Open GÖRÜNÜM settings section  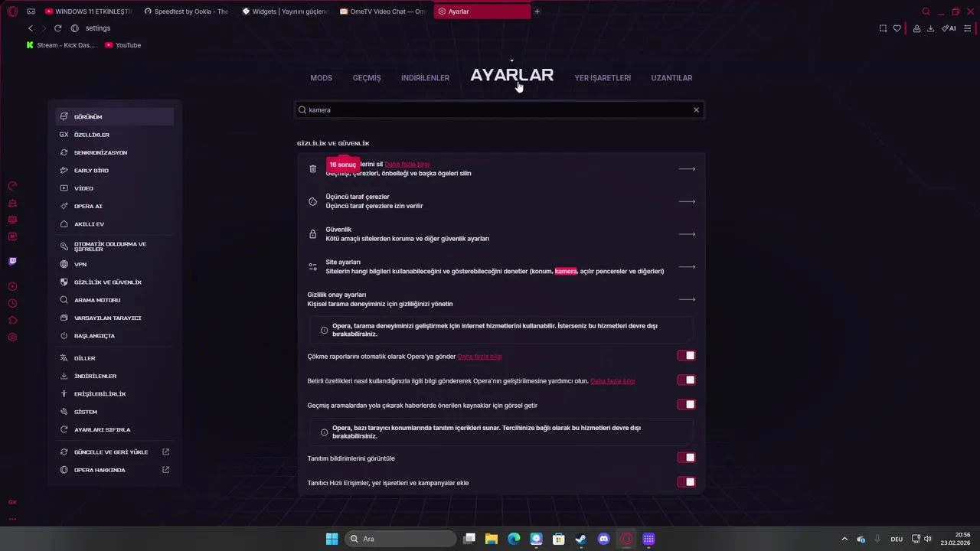tap(115, 116)
